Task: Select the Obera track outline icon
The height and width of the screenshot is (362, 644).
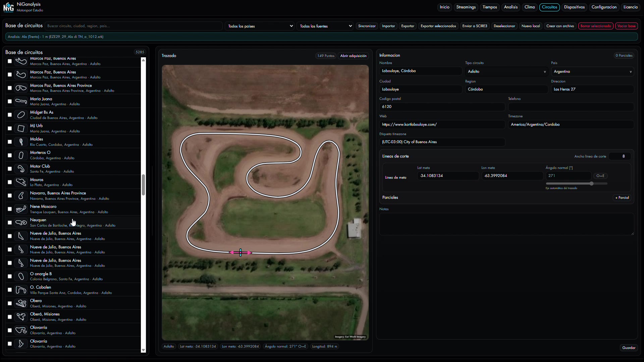Action: [21, 303]
